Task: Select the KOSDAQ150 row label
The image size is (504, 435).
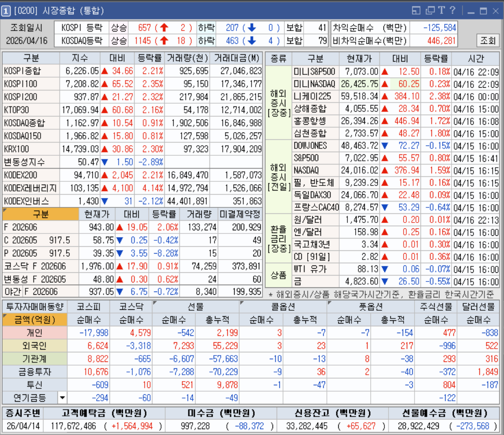Action: [31, 136]
